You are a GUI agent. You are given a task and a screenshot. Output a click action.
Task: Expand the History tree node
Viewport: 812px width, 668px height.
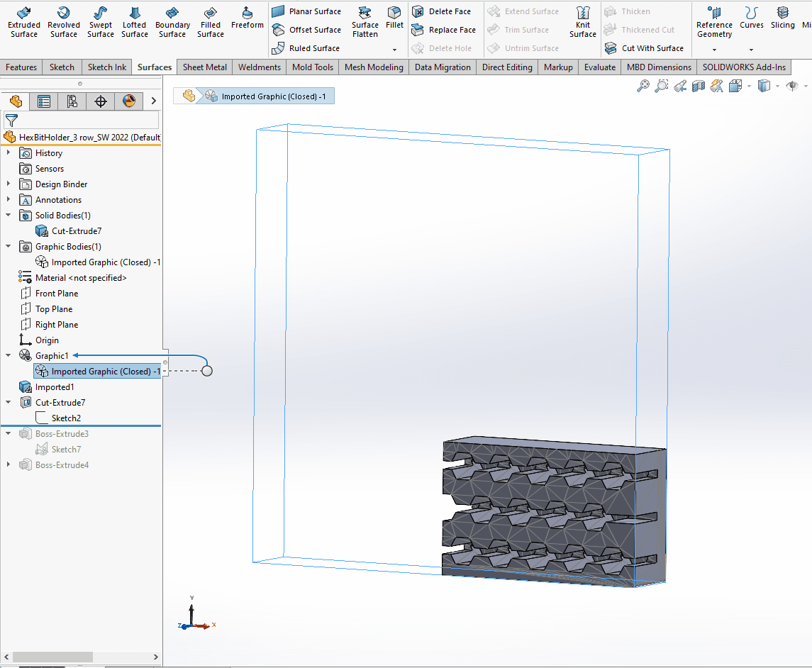(9, 152)
